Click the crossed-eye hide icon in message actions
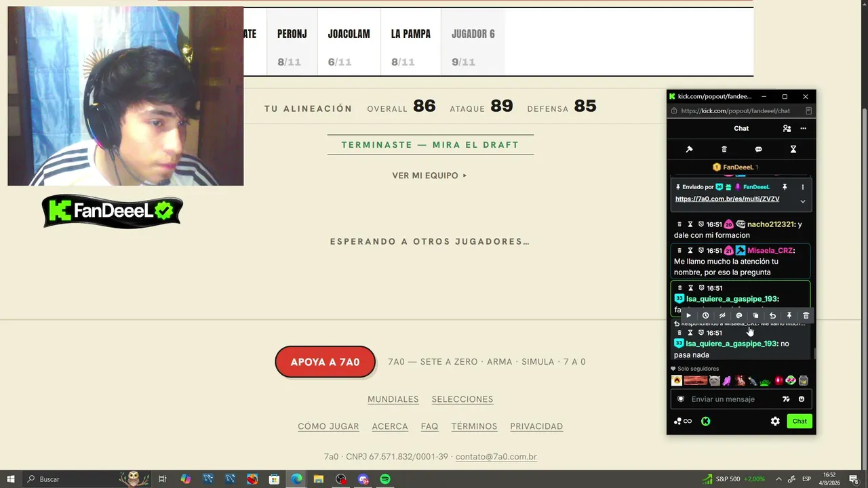Image resolution: width=868 pixels, height=488 pixels. [722, 315]
